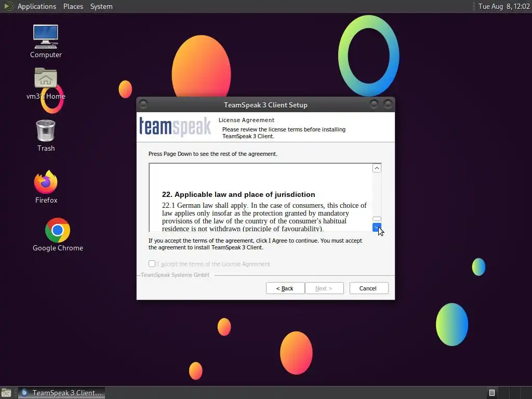This screenshot has width=532, height=399.
Task: Open the System menu
Action: tap(101, 6)
